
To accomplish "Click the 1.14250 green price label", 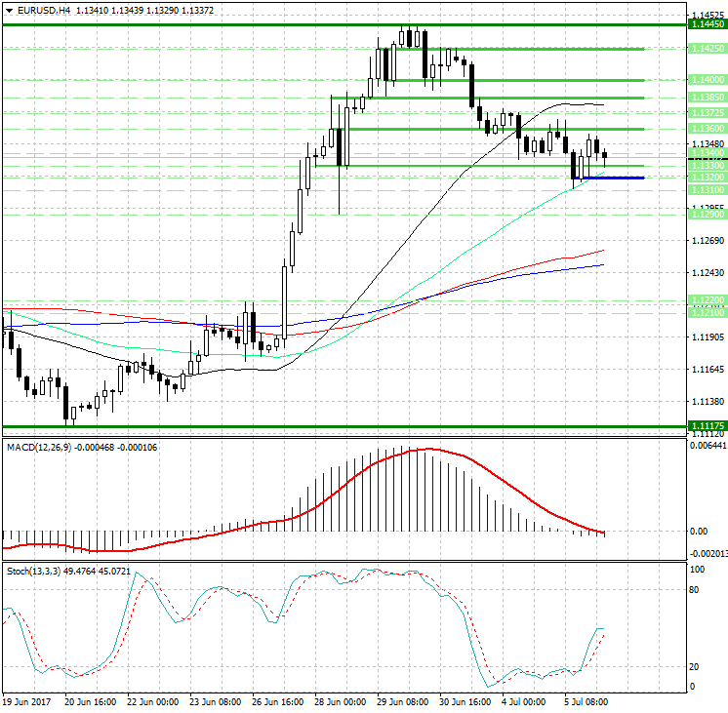I will (x=706, y=48).
